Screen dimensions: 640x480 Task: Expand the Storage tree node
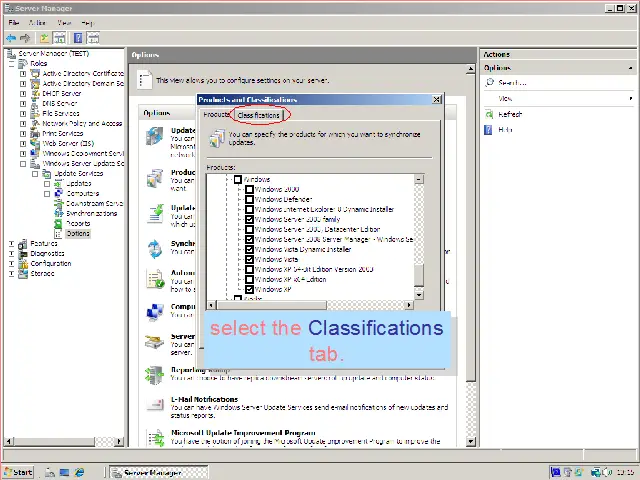(x=11, y=273)
